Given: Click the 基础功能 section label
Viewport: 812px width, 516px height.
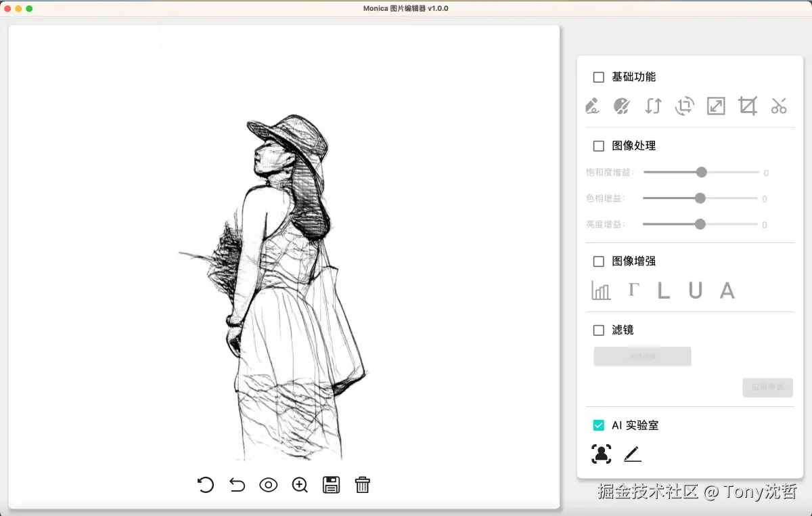Looking at the screenshot, I should [x=634, y=77].
